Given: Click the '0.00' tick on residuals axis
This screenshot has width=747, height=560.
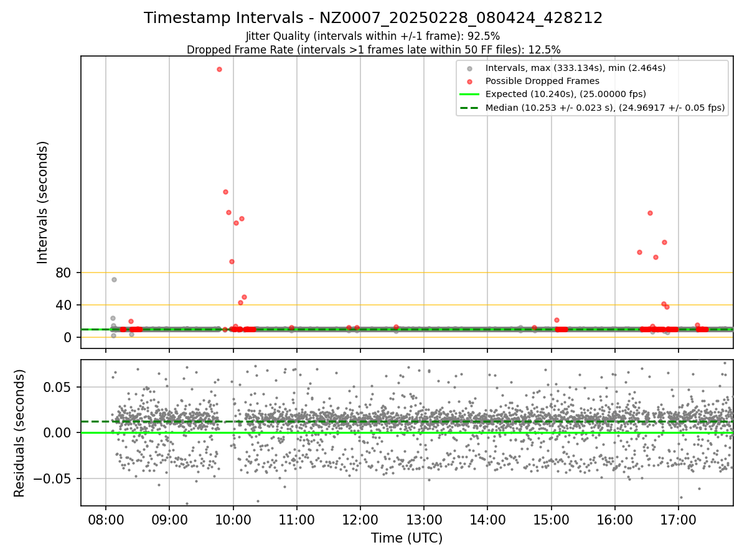Looking at the screenshot, I should (x=58, y=432).
